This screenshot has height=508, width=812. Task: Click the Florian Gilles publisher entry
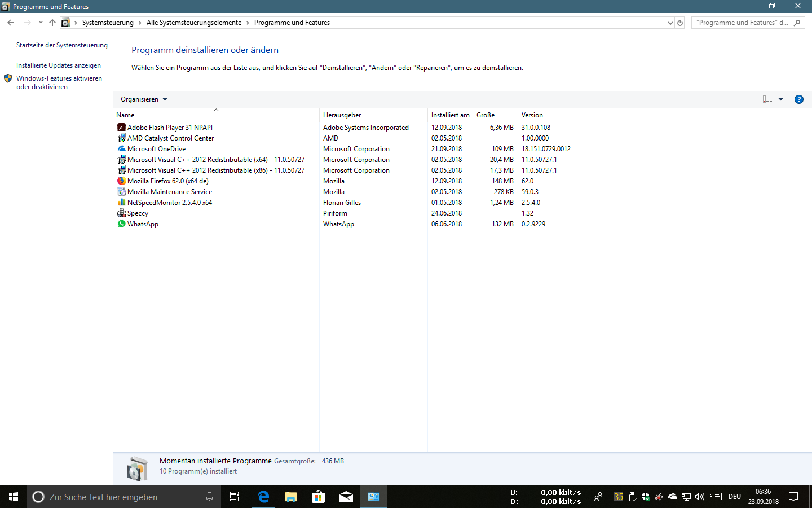pos(342,203)
